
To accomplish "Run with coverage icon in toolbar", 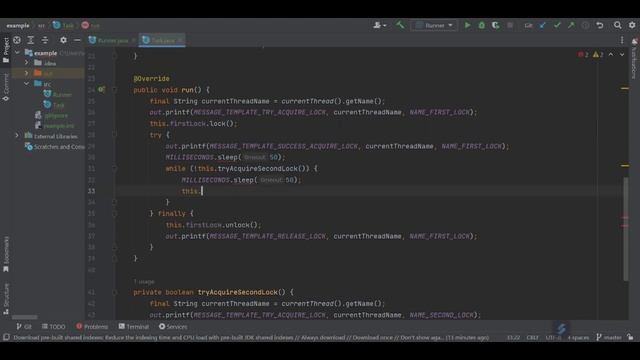I will pyautogui.click(x=496, y=25).
